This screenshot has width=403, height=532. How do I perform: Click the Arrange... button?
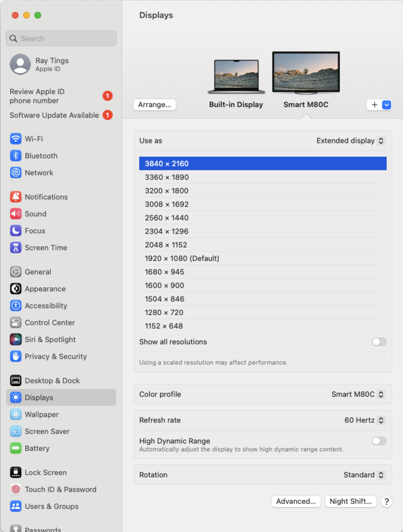[x=154, y=105]
